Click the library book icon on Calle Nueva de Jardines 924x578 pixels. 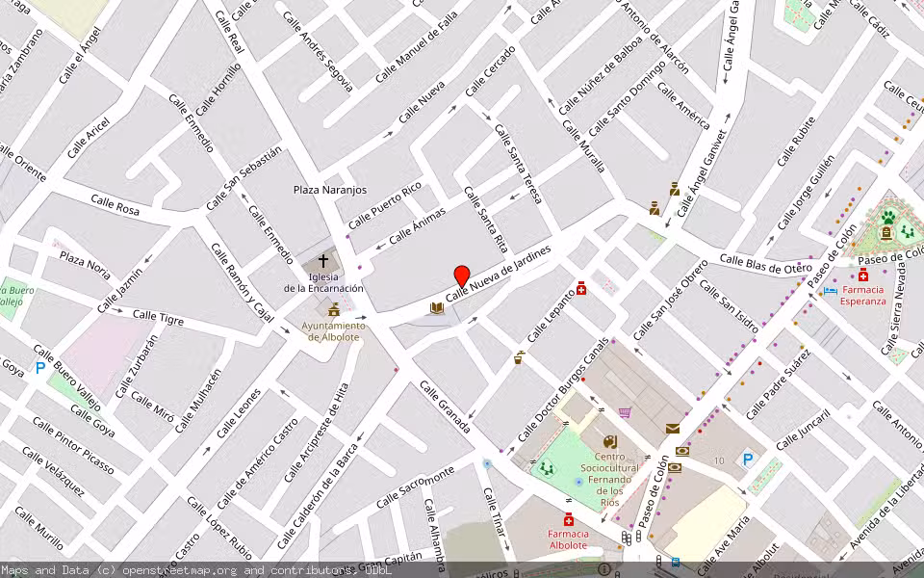point(437,308)
